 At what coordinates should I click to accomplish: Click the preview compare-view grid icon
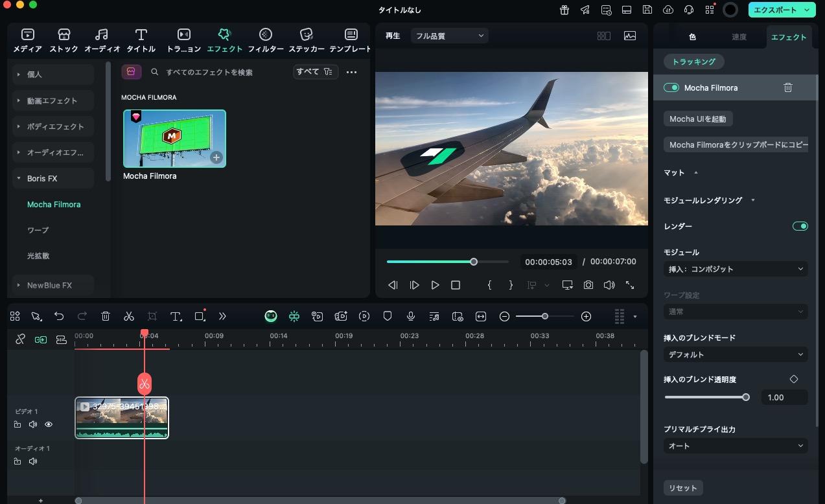point(603,36)
